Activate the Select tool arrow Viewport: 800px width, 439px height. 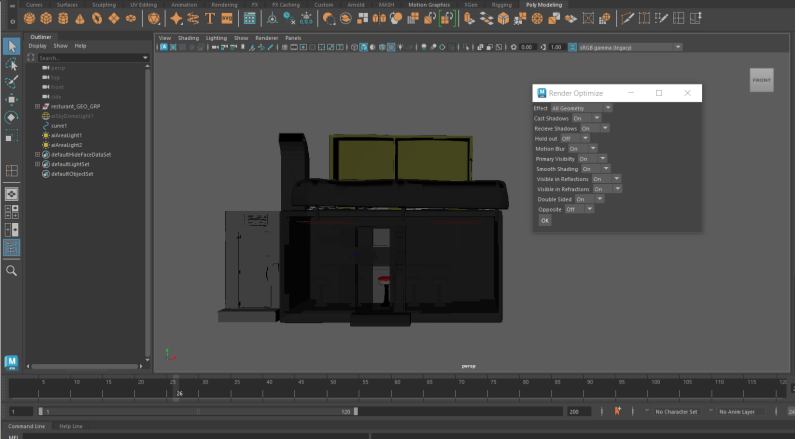pyautogui.click(x=11, y=47)
